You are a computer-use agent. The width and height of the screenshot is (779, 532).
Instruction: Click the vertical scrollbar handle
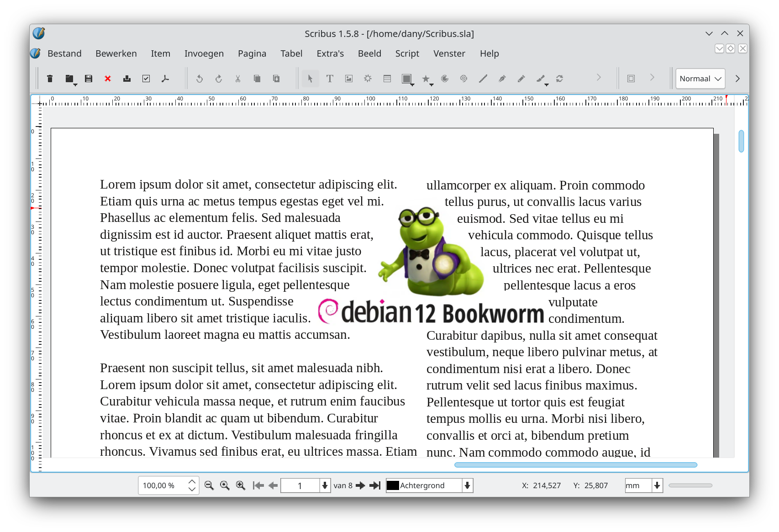click(x=741, y=141)
